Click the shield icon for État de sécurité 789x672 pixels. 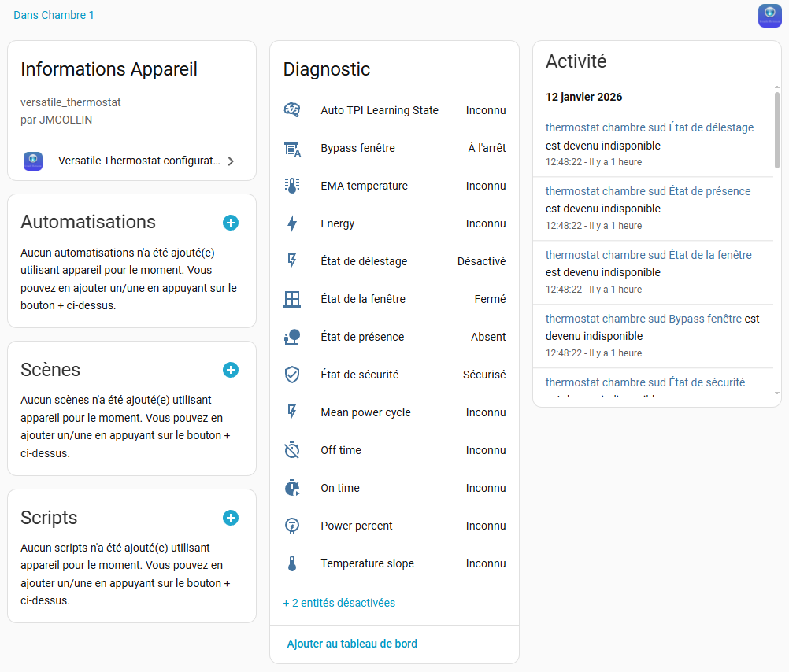click(x=292, y=375)
